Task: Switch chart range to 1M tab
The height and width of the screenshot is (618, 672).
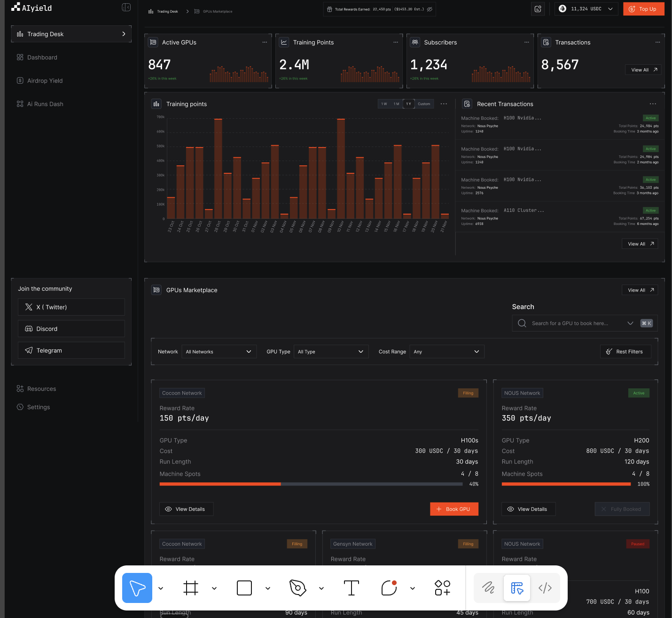Action: (396, 104)
